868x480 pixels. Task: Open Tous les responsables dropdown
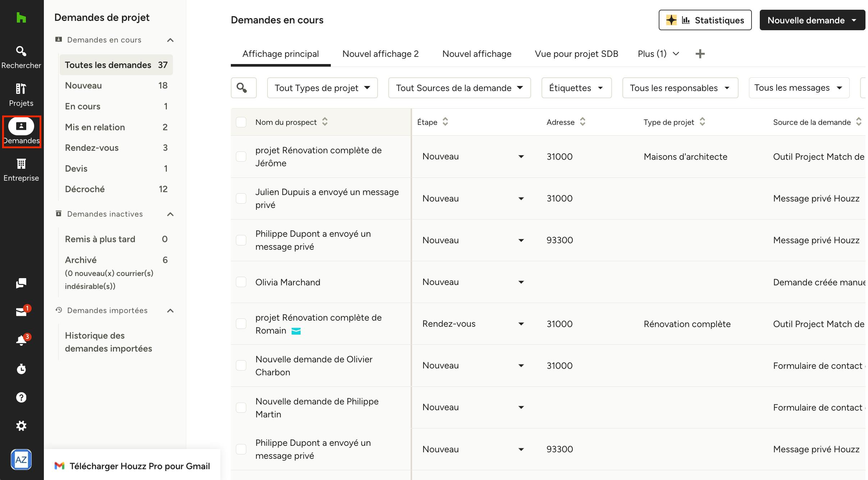680,88
